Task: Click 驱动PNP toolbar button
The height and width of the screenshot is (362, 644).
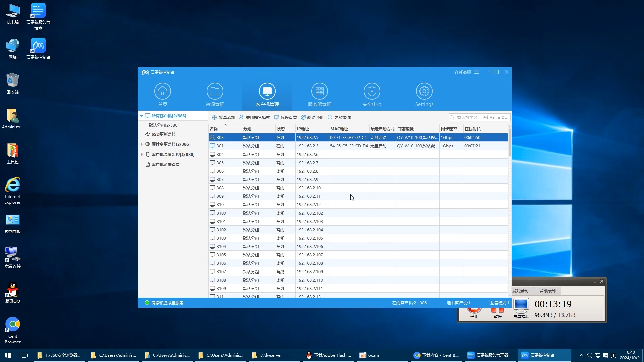Action: tap(312, 118)
